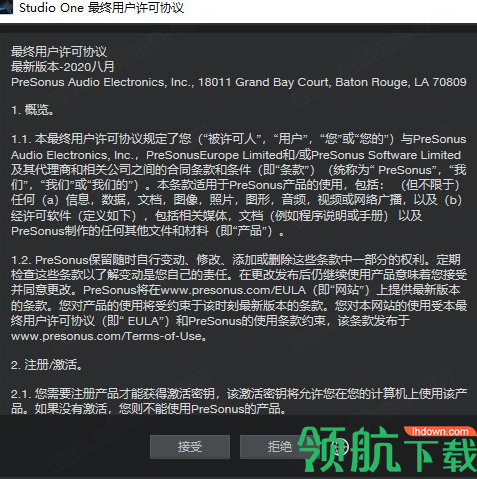Click the PreSonusEurope Limited text in paragraph 1.1
The width and height of the screenshot is (477, 479).
point(215,155)
